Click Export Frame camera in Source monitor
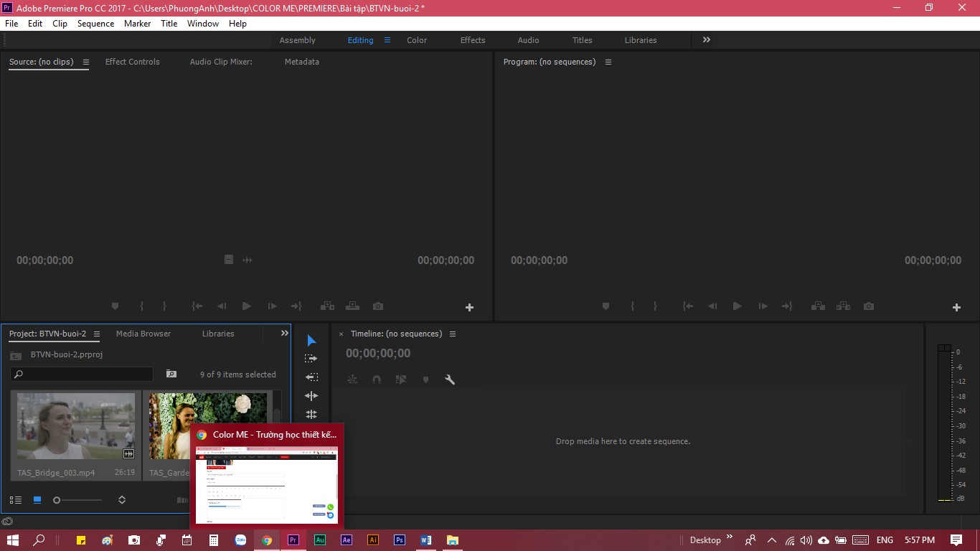The image size is (980, 551). pos(378,306)
